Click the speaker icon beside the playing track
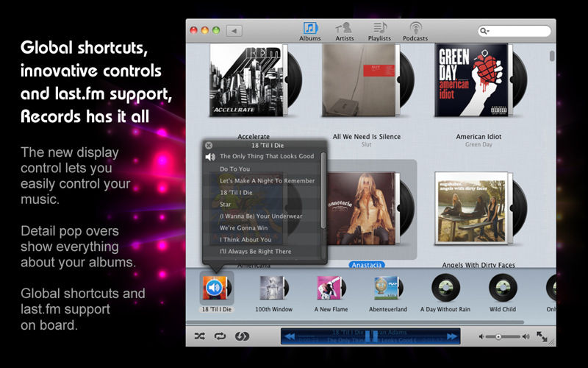The image size is (588, 368). coord(210,157)
